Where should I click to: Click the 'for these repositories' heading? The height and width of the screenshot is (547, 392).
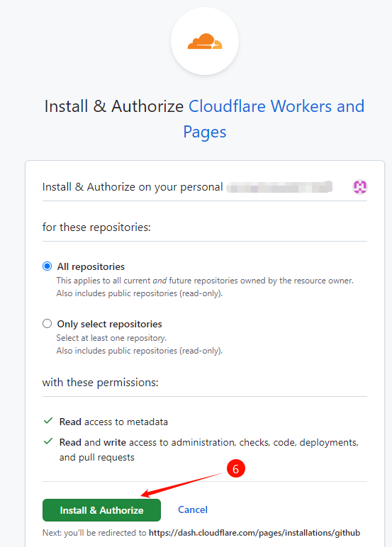[x=96, y=227]
